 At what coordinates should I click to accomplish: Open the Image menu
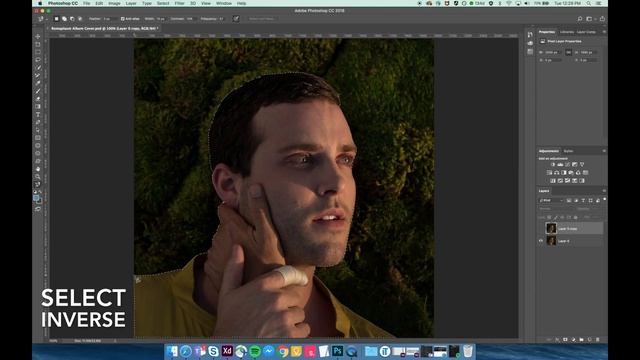tap(114, 3)
